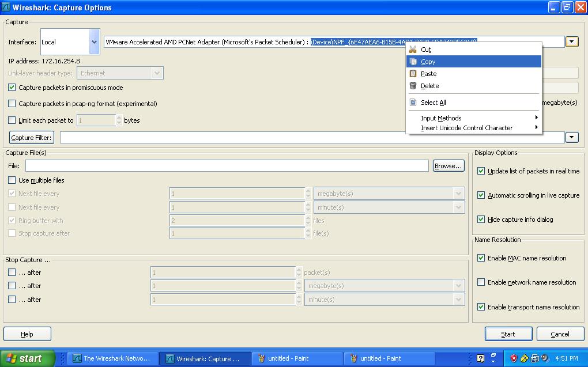Toggle Enable transport name resolution
The image size is (588, 367).
pos(481,307)
